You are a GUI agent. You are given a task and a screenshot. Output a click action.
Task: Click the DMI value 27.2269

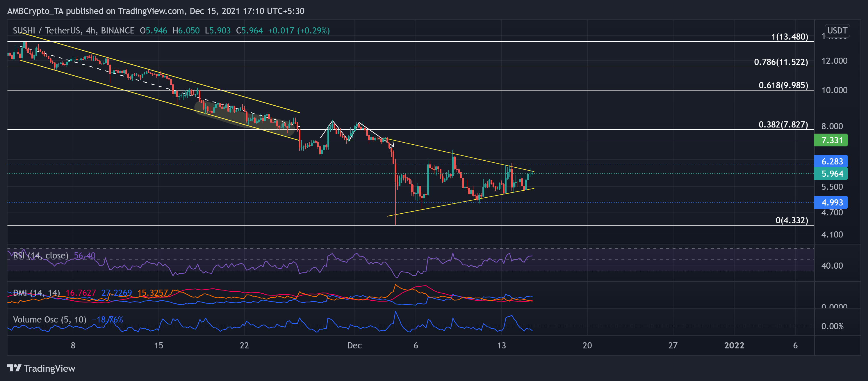[x=117, y=293]
